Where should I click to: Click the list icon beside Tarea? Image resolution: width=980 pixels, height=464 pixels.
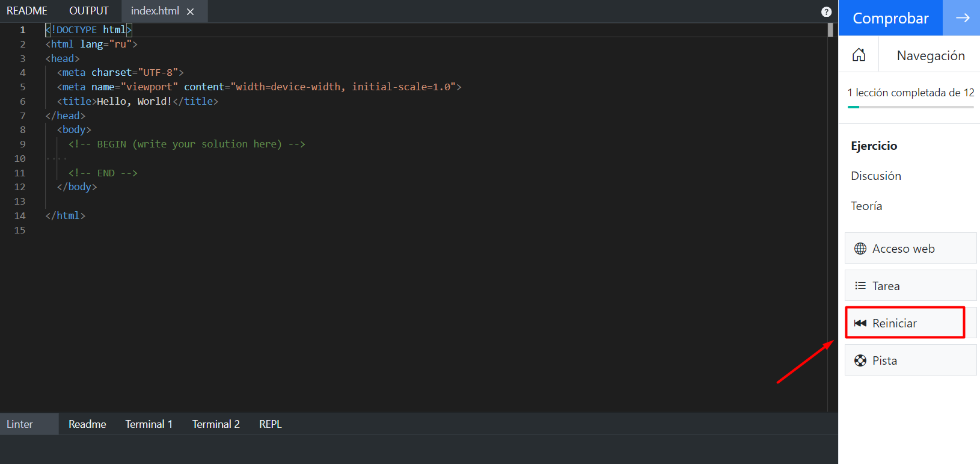pyautogui.click(x=860, y=286)
